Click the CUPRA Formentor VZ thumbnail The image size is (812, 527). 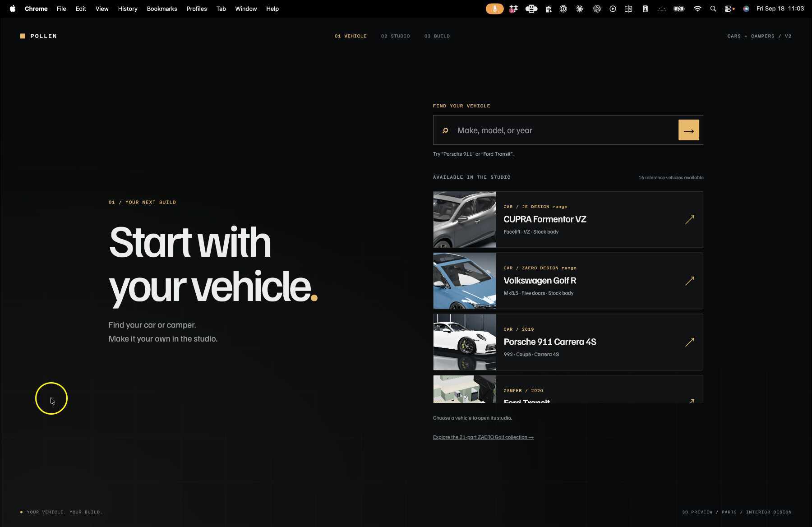[465, 220]
